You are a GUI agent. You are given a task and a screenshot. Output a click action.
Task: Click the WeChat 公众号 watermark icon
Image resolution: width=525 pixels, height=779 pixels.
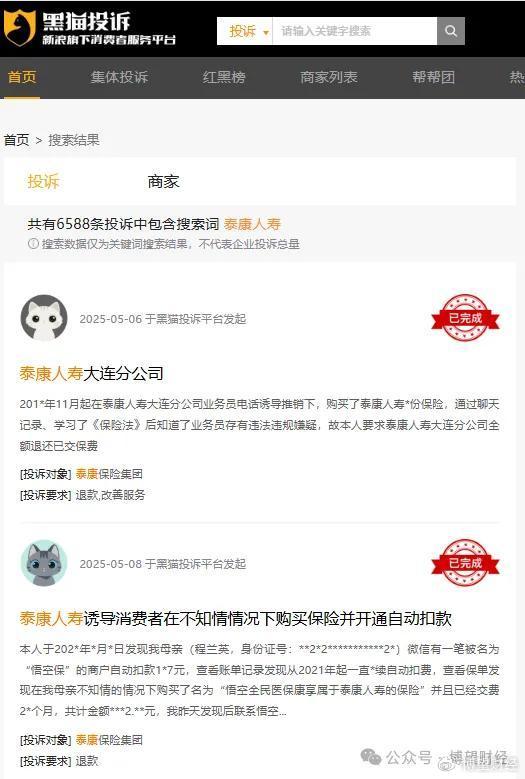pyautogui.click(x=371, y=757)
